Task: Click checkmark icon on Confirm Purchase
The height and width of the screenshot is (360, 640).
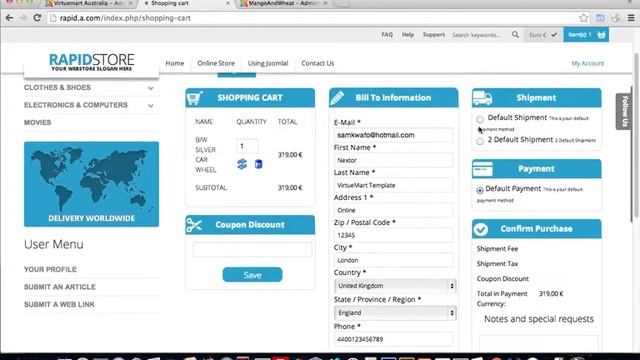Action: (x=481, y=229)
